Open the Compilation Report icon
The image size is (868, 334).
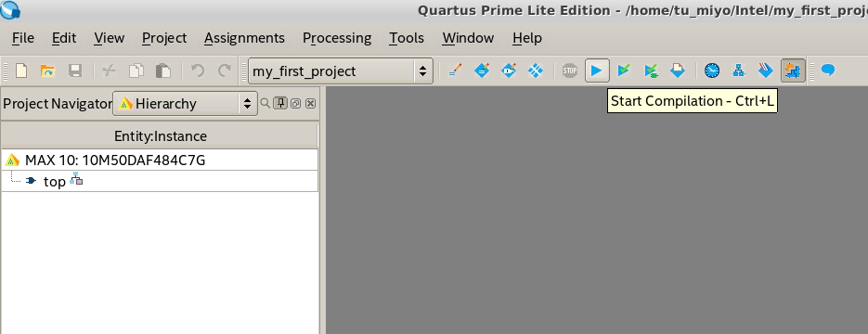tap(678, 71)
